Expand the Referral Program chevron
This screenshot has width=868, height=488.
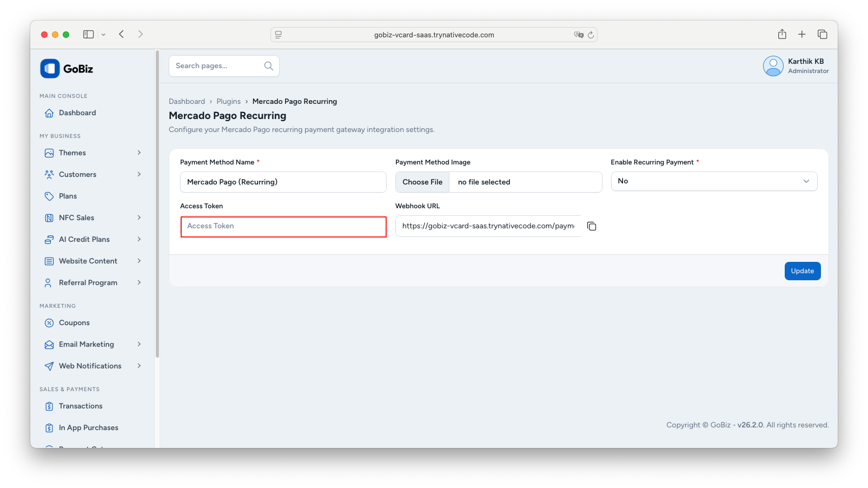(139, 283)
